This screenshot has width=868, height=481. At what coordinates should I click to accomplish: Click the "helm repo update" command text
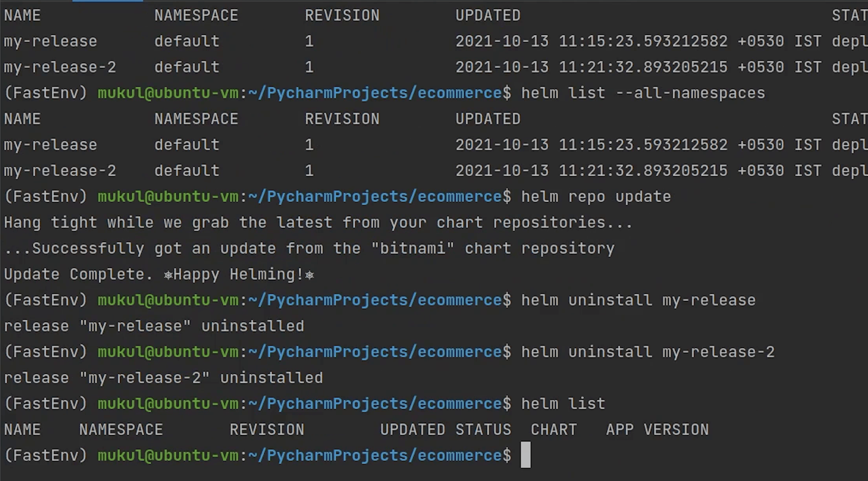pos(596,197)
